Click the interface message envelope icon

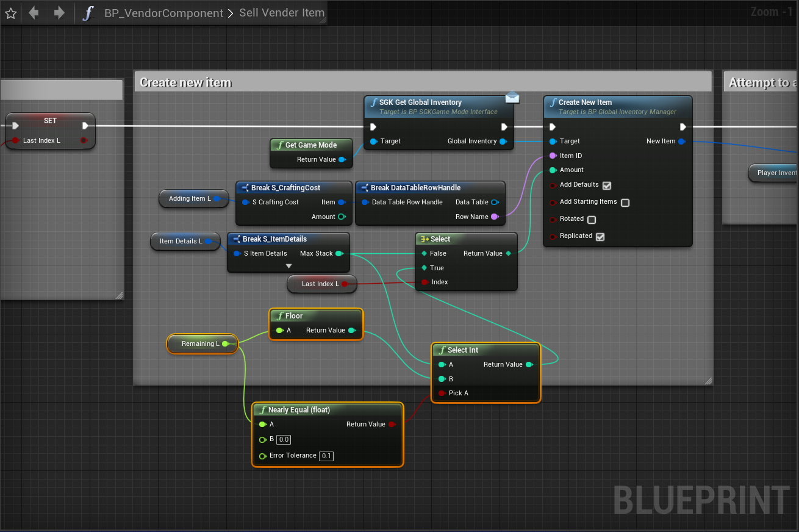pos(512,97)
